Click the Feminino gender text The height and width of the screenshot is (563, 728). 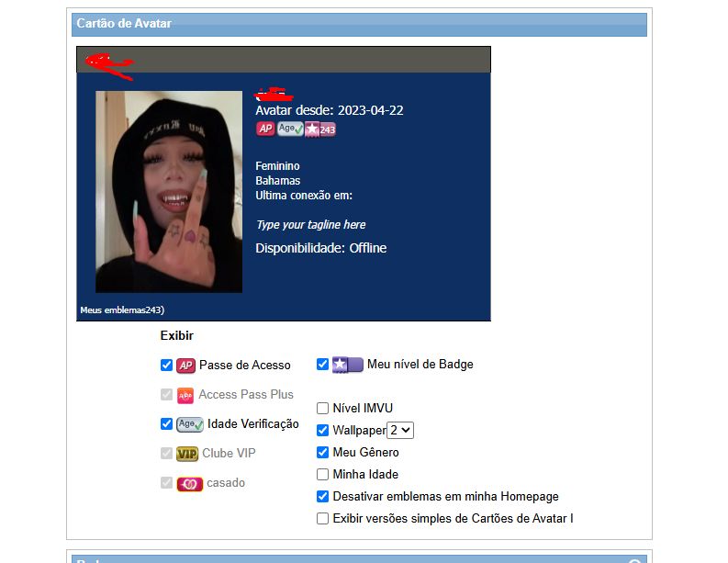277,166
